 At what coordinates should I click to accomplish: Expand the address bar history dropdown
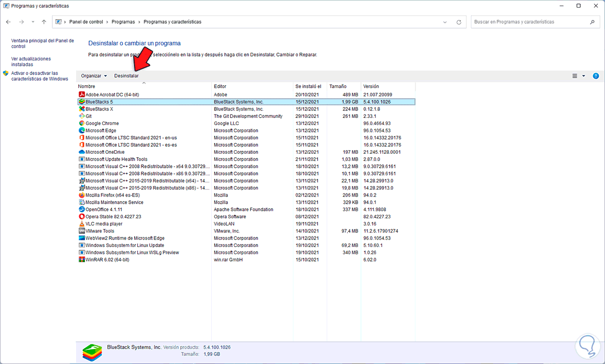[445, 22]
